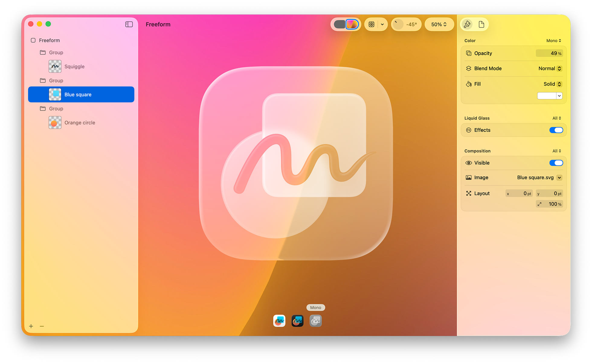Viewport: 592px width, 364px height.
Task: Click the sidebar toggle icon at top left
Action: [x=129, y=24]
